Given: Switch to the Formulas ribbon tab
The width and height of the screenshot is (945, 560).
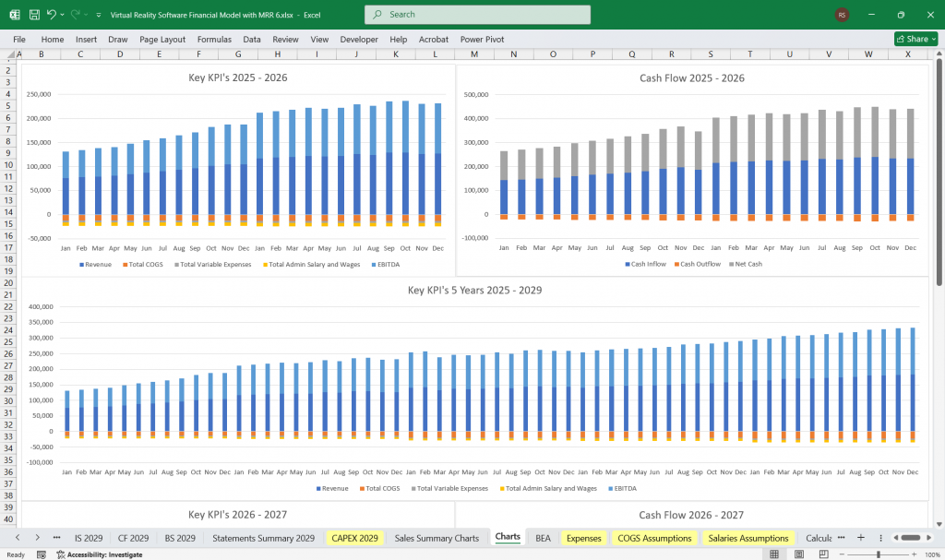Looking at the screenshot, I should point(214,39).
